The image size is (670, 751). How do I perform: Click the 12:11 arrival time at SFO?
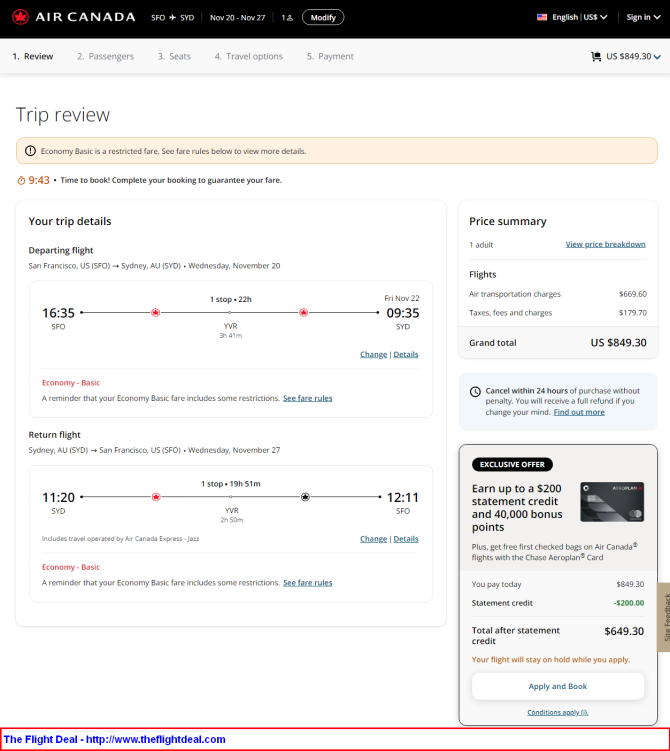pyautogui.click(x=403, y=498)
